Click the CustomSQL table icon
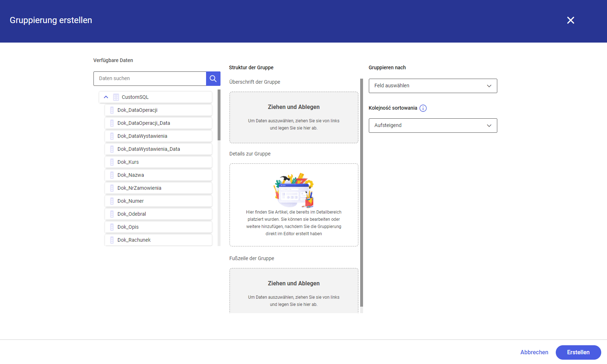Viewport: 607px width, 364px height. (x=116, y=97)
